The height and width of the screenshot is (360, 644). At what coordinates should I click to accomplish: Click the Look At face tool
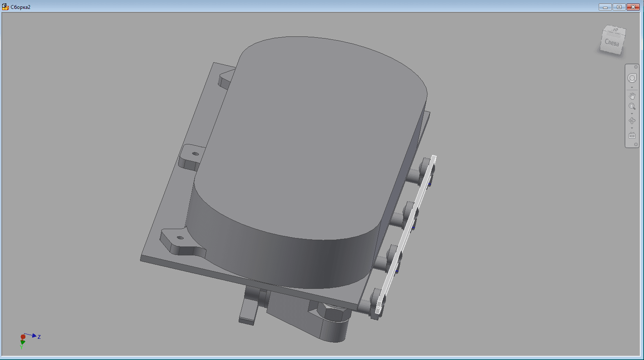pyautogui.click(x=632, y=136)
